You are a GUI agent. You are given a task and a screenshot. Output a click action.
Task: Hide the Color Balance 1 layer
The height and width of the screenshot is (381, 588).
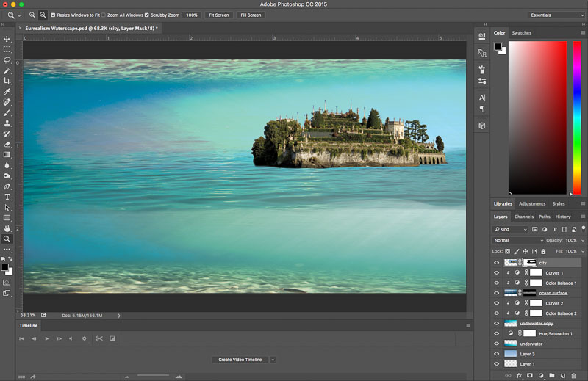(x=497, y=283)
